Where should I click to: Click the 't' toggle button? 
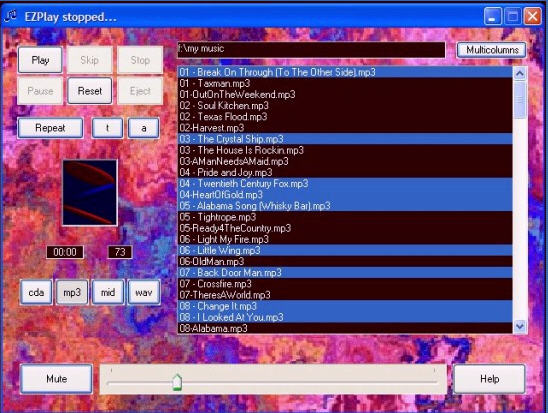tap(107, 128)
